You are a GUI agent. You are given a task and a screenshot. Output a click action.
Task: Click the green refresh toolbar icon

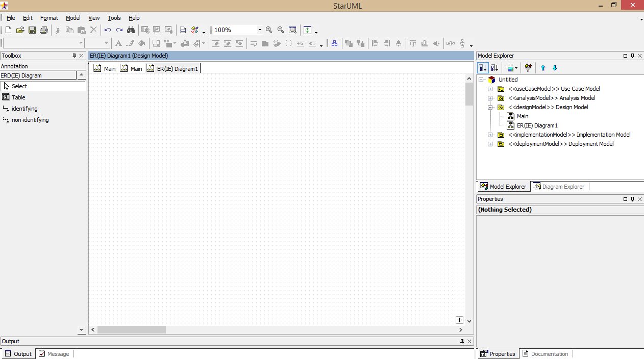tap(308, 30)
